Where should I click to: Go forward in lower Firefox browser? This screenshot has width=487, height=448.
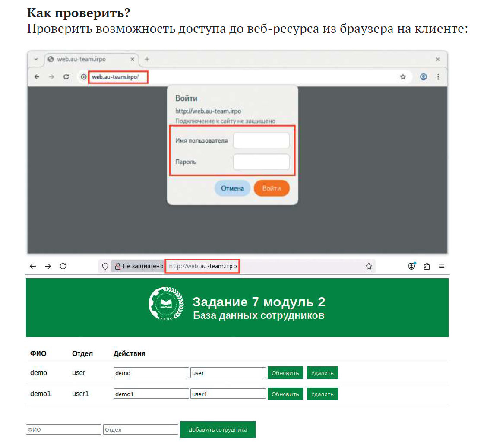click(48, 266)
